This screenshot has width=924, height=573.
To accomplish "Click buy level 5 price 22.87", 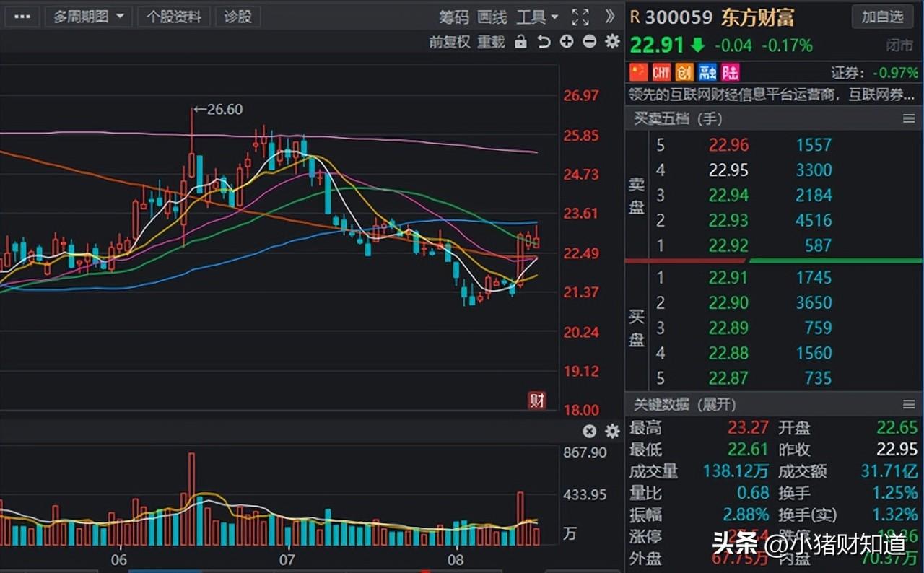I will (728, 378).
